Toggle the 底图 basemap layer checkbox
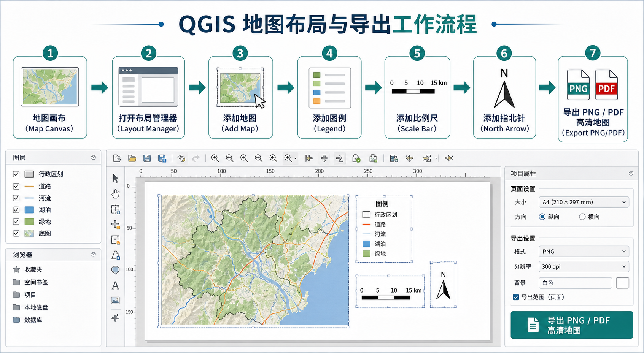This screenshot has width=644, height=353. pyautogui.click(x=16, y=233)
